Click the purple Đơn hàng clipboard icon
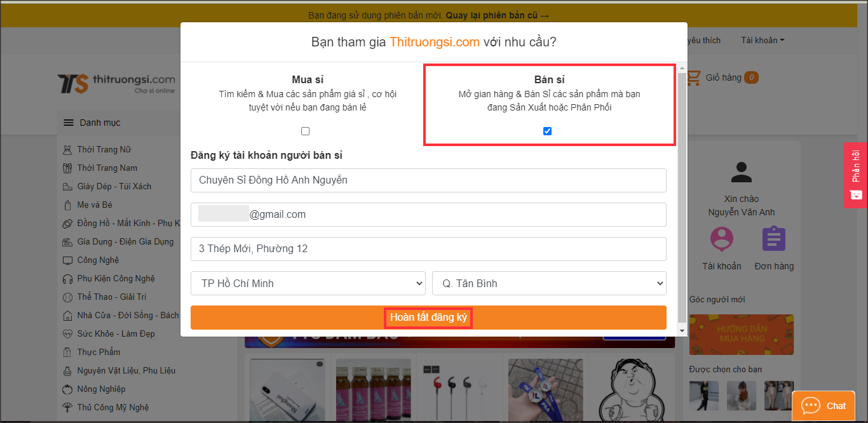The image size is (868, 423). point(774,239)
